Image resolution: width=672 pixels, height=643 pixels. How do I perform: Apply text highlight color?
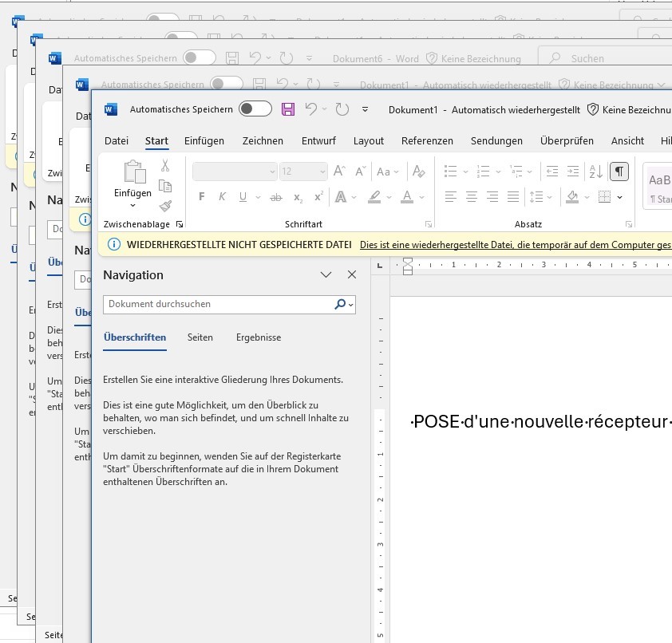374,197
